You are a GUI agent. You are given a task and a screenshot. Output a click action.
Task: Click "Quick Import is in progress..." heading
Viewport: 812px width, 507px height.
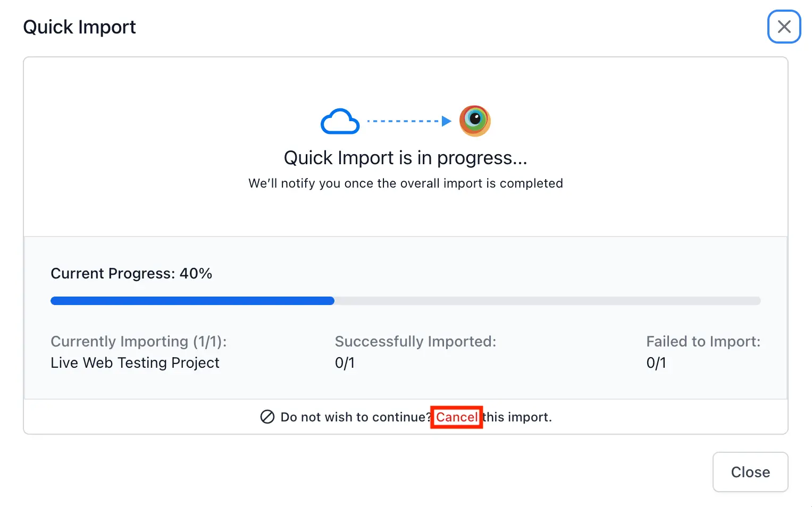click(405, 158)
